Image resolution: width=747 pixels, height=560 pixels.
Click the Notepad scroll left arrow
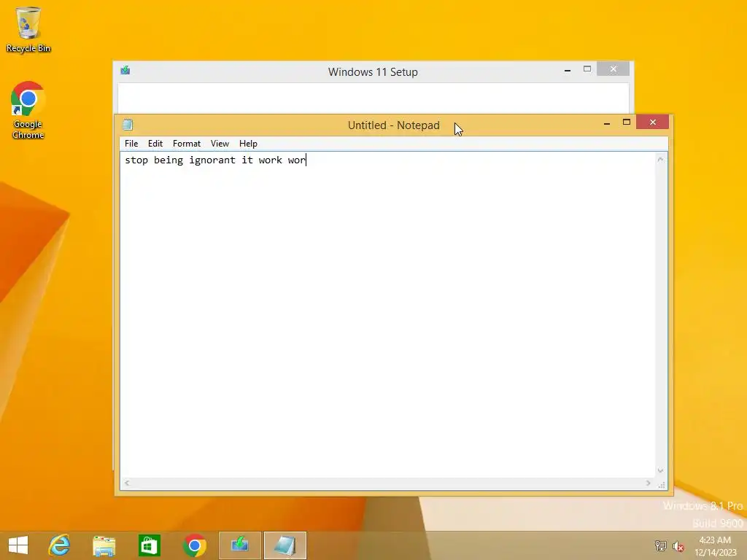pyautogui.click(x=127, y=483)
